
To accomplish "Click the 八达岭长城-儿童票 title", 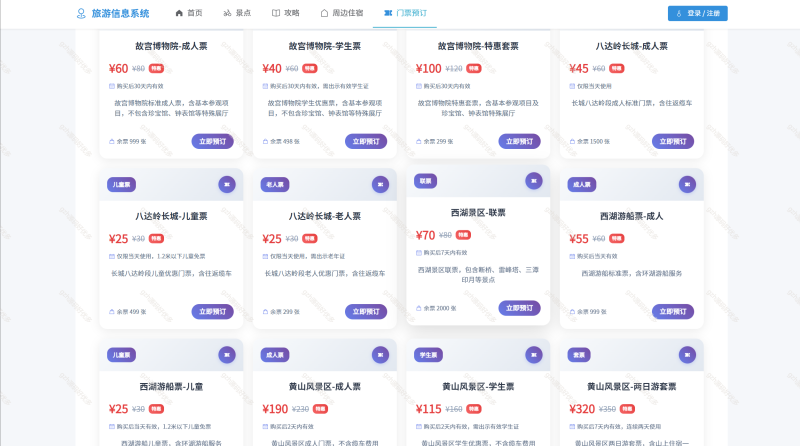I will (171, 216).
